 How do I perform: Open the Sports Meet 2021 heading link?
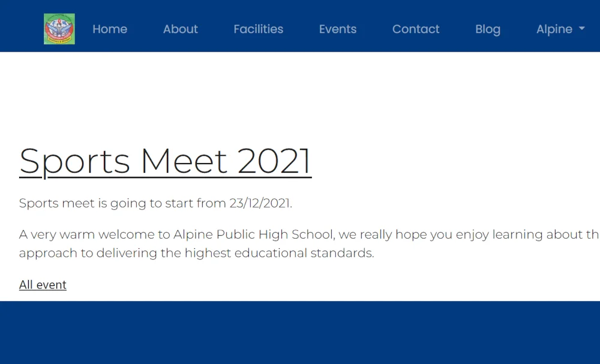click(166, 162)
